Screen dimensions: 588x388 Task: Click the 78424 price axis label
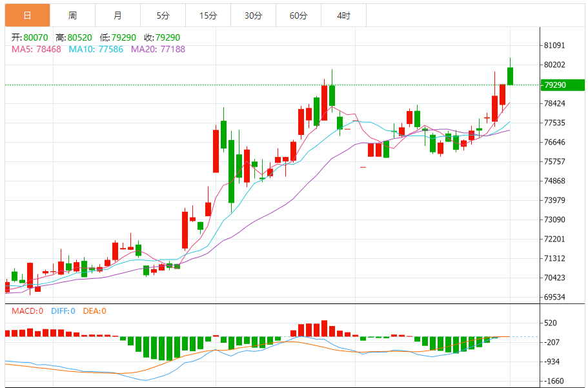(554, 103)
